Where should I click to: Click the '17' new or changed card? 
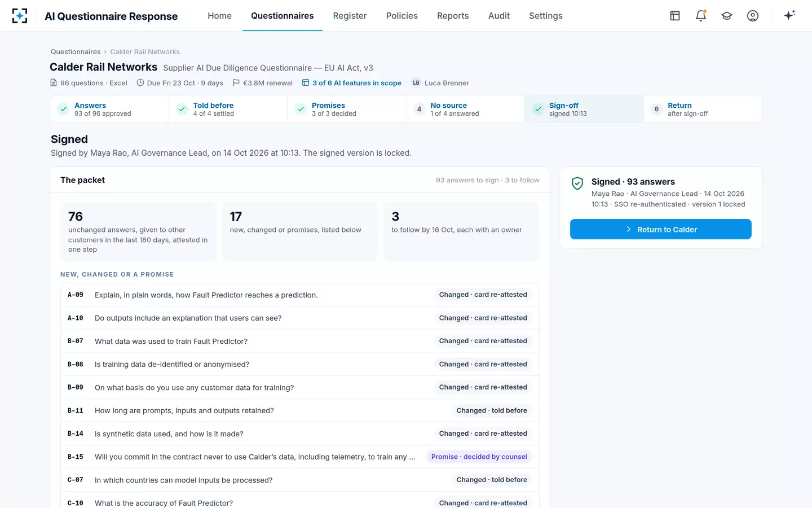[x=300, y=232]
